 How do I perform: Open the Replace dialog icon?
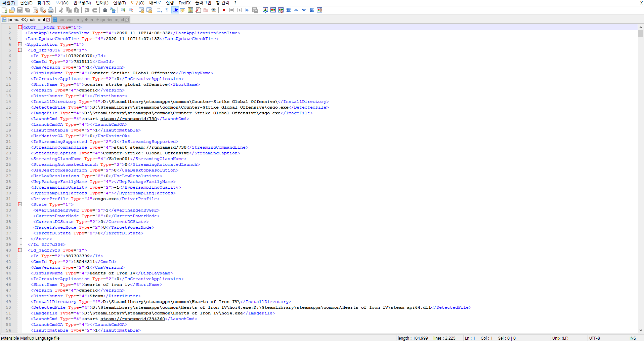coord(113,10)
